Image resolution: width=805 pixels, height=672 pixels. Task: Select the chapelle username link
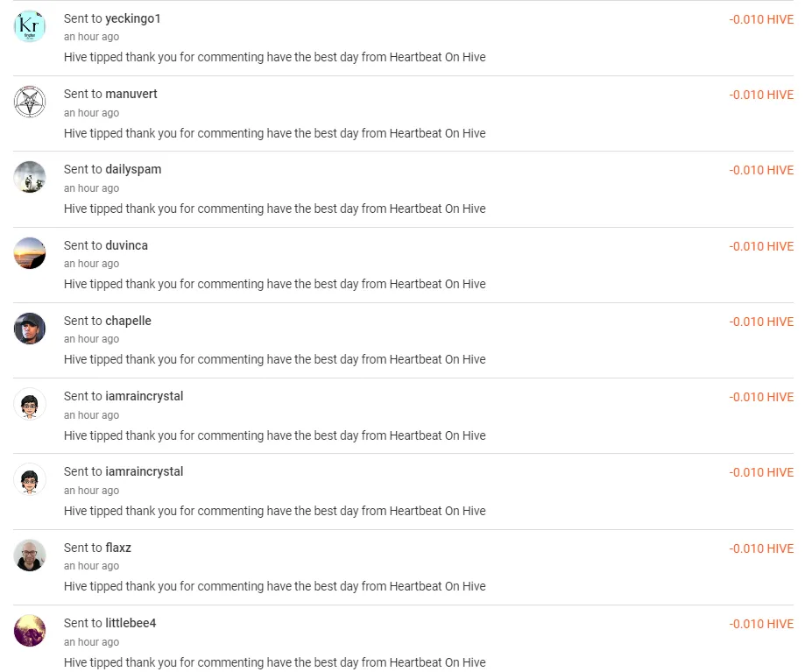coord(128,321)
